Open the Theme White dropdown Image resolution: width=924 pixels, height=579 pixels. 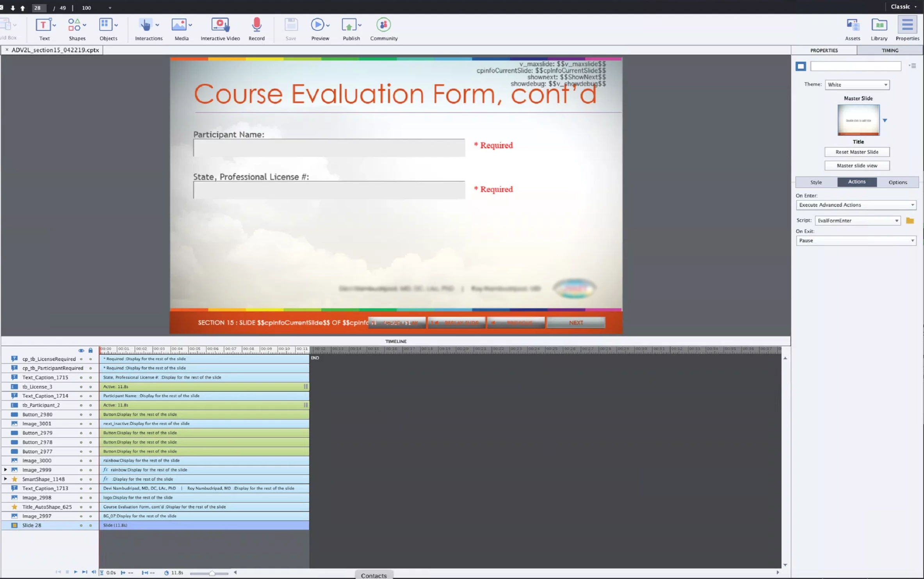[857, 85]
